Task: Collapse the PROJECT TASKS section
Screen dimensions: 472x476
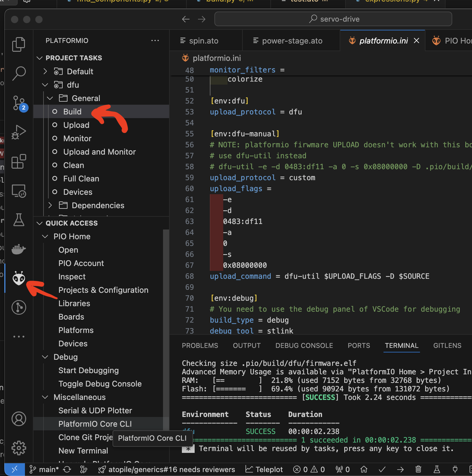Action: [x=40, y=58]
